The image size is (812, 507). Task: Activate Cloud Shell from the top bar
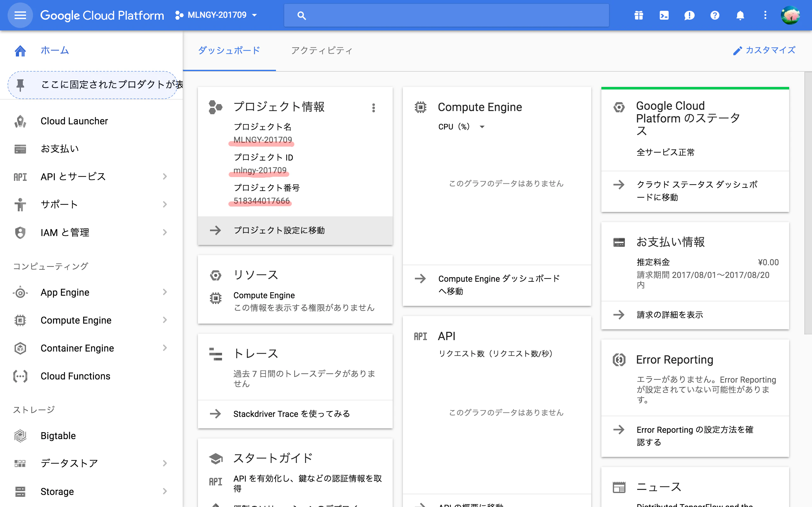[x=664, y=15]
